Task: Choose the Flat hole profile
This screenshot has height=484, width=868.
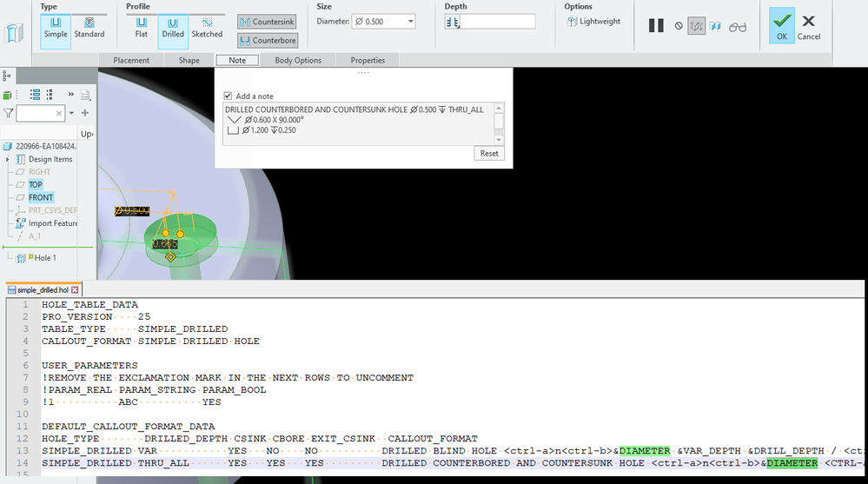Action: click(x=141, y=28)
